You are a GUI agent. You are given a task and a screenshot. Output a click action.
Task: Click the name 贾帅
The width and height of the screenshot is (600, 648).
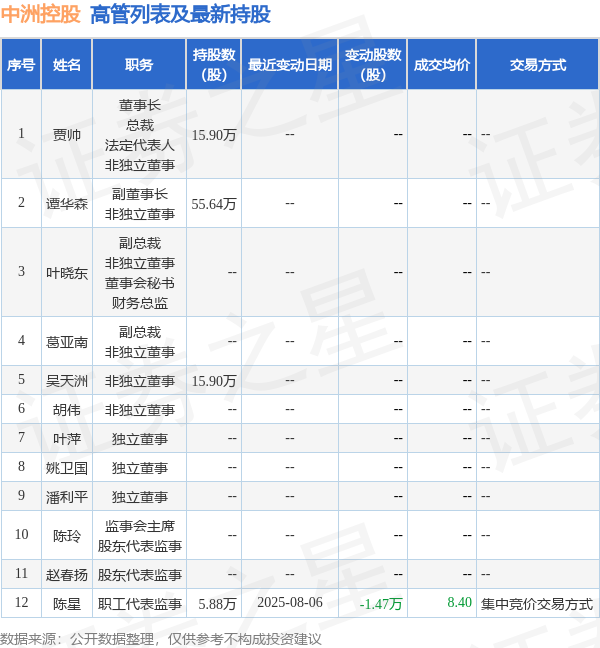coord(67,135)
